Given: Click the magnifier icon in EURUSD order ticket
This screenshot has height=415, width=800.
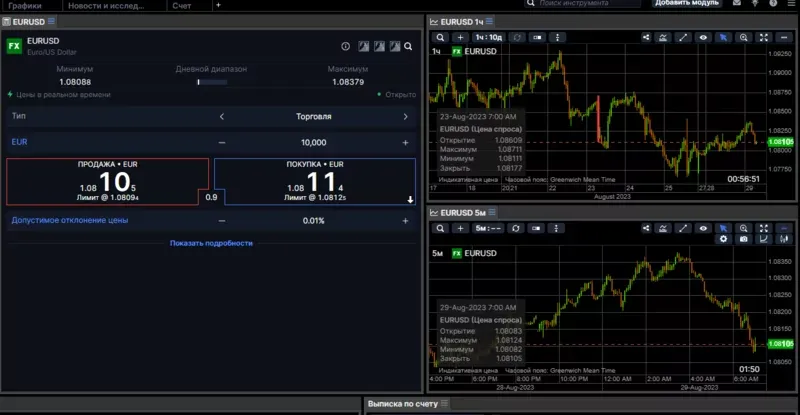Looking at the screenshot, I should pos(408,46).
